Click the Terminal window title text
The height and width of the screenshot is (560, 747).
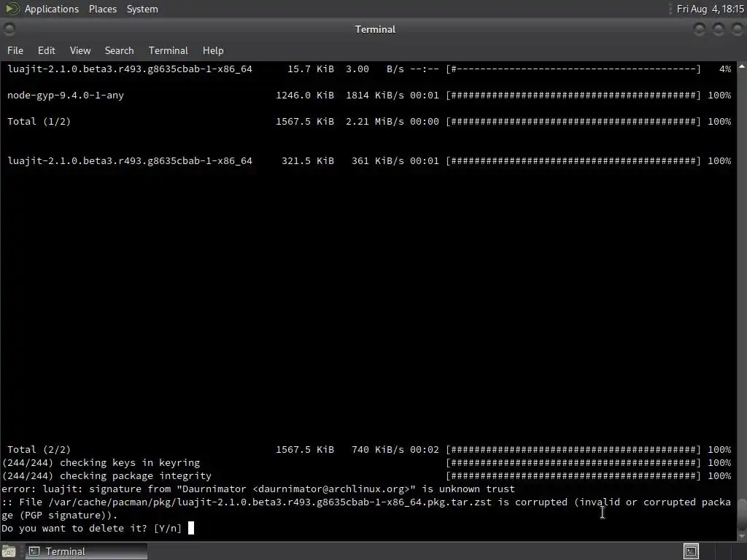tap(375, 29)
